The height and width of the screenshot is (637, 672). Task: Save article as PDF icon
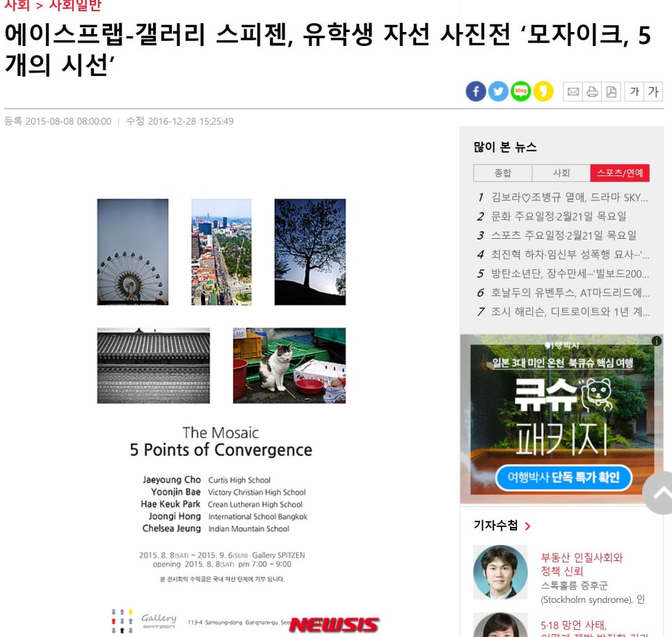pos(611,92)
